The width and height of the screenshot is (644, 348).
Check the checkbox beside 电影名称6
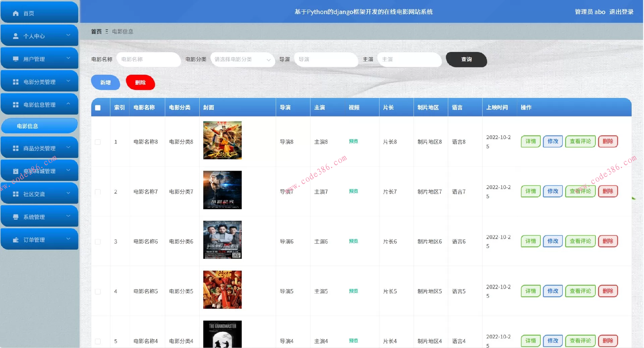(x=98, y=242)
